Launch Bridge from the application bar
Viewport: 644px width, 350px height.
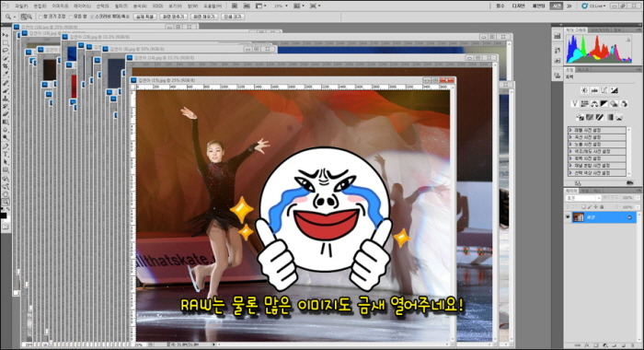(234, 6)
